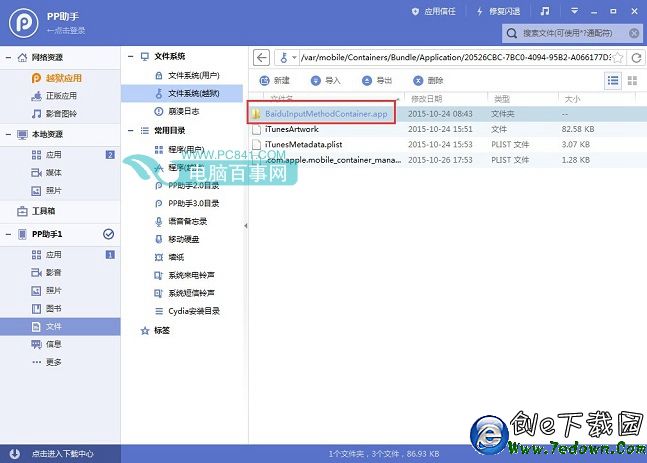
Task: Open 应用信任 shield option
Action: coord(433,12)
